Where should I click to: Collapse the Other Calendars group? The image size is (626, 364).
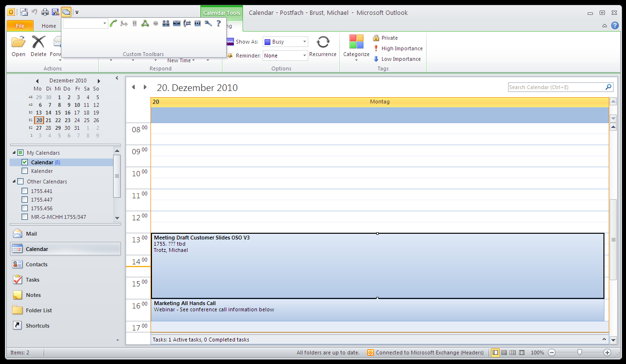point(14,182)
